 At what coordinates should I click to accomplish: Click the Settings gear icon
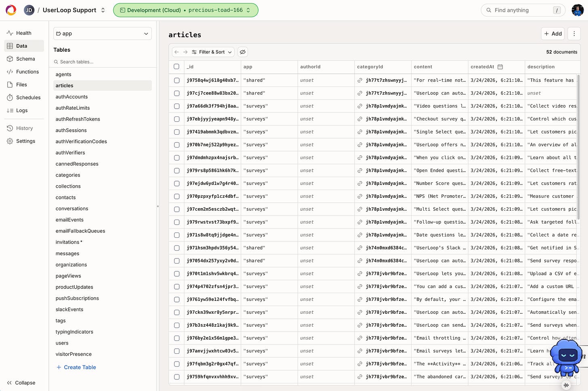click(x=10, y=141)
